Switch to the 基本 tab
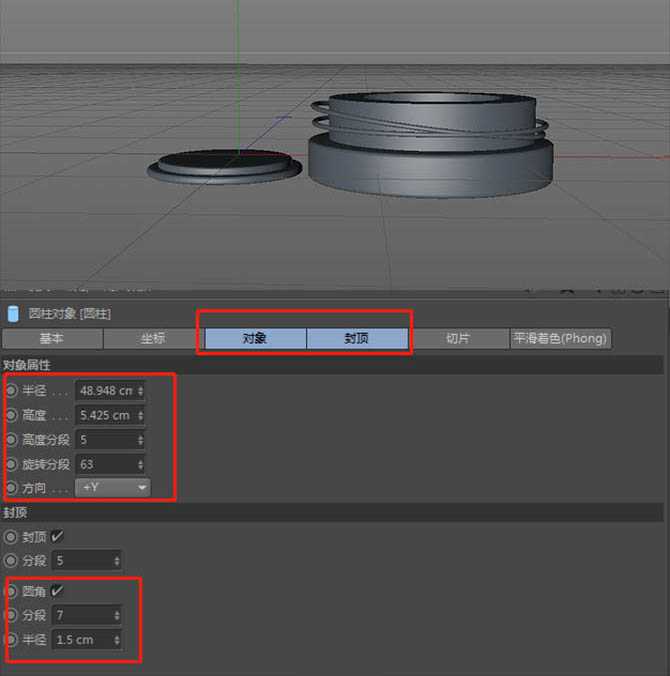Image resolution: width=670 pixels, height=676 pixels. pos(51,339)
